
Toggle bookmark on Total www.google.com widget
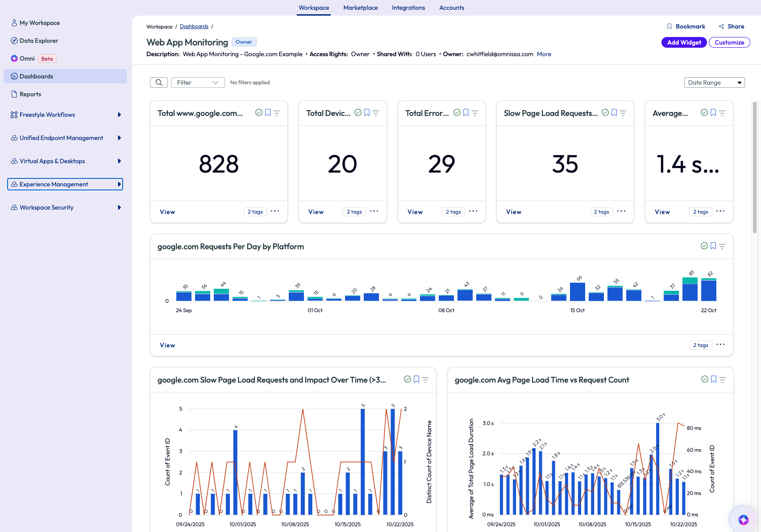(x=268, y=113)
